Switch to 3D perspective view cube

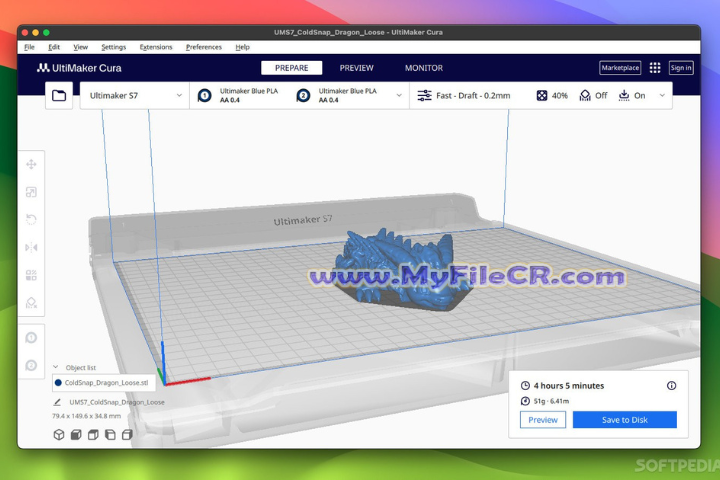pos(59,435)
